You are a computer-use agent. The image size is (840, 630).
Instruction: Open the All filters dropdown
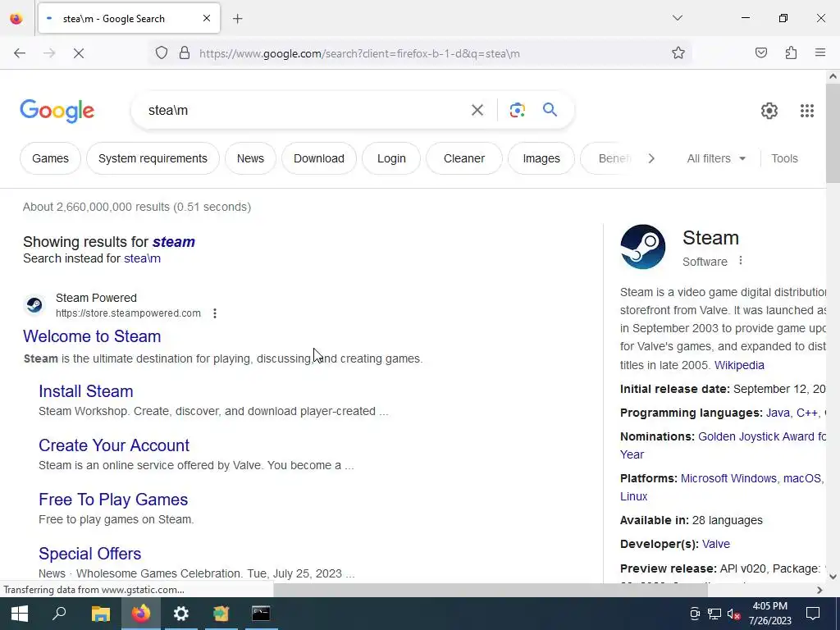click(x=716, y=158)
